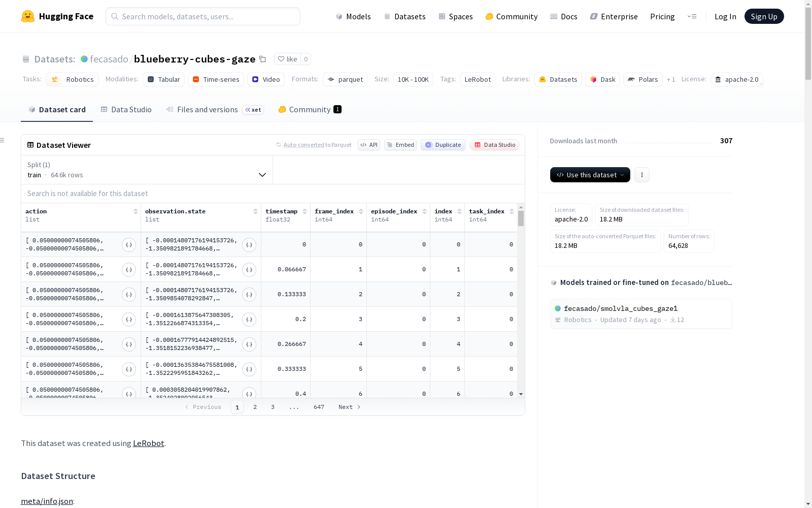The image size is (812, 508).
Task: Expand observation.state JSON in the 0.066667 row
Action: pyautogui.click(x=249, y=270)
